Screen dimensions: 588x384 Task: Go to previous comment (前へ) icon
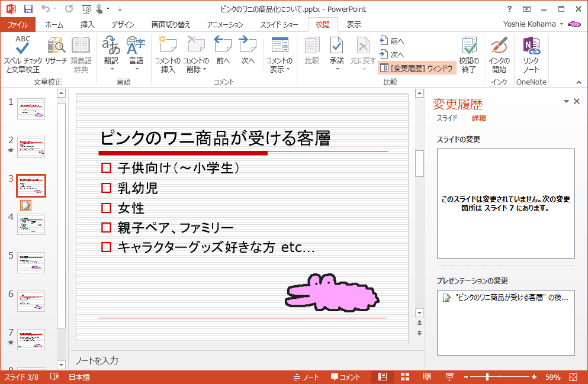click(223, 45)
